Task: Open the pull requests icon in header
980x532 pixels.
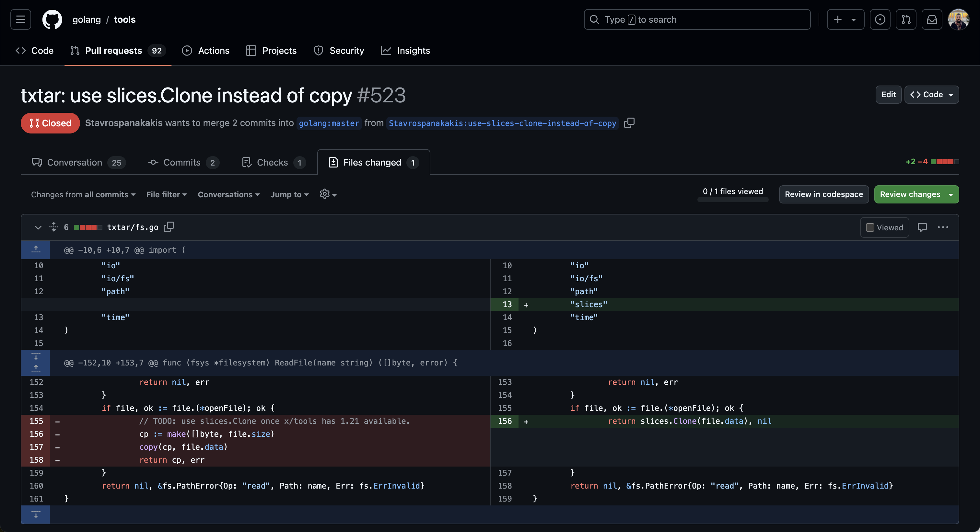Action: pyautogui.click(x=906, y=19)
